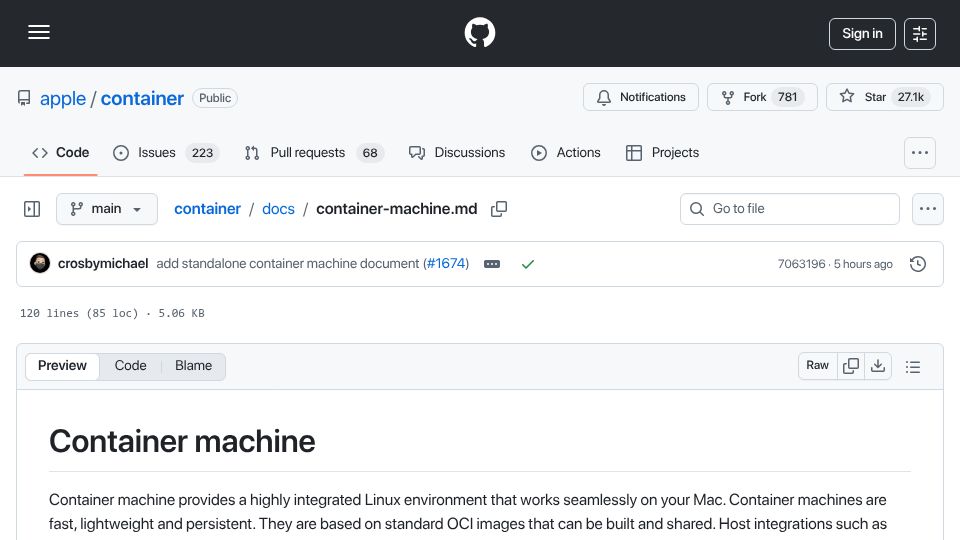Click the Notifications bell button
This screenshot has height=540, width=960.
640,97
